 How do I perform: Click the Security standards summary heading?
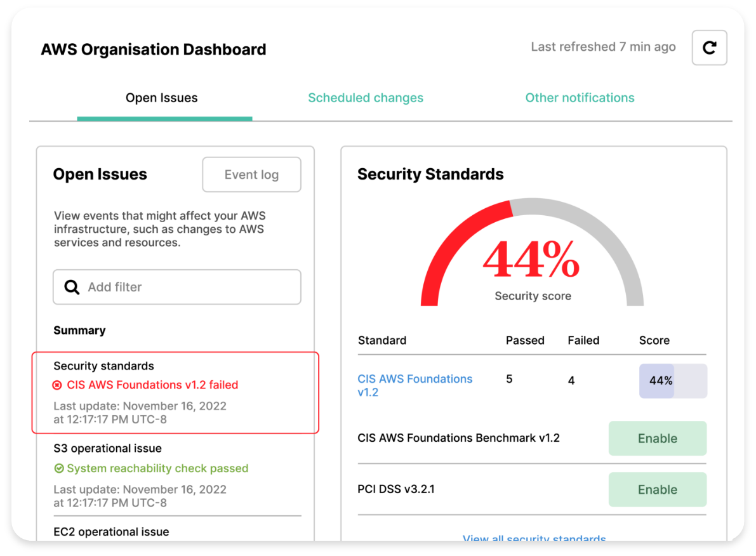(103, 366)
